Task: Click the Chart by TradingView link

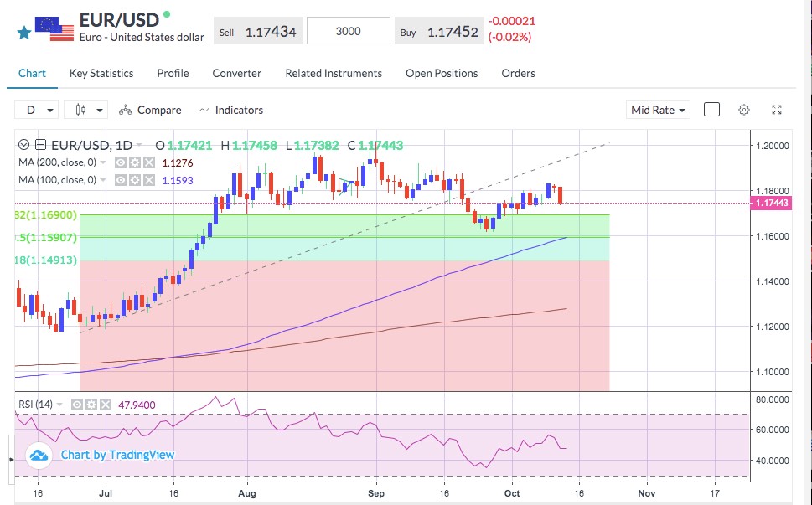Action: click(117, 455)
